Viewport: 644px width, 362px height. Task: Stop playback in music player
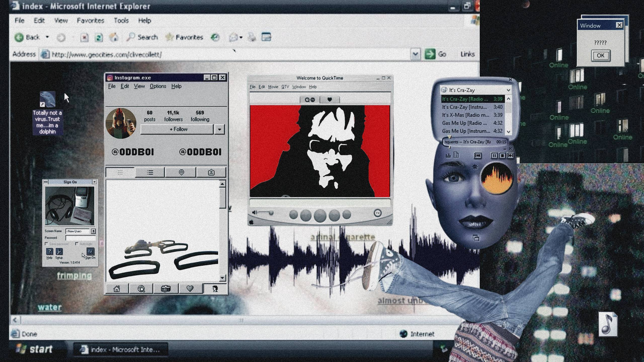point(502,156)
